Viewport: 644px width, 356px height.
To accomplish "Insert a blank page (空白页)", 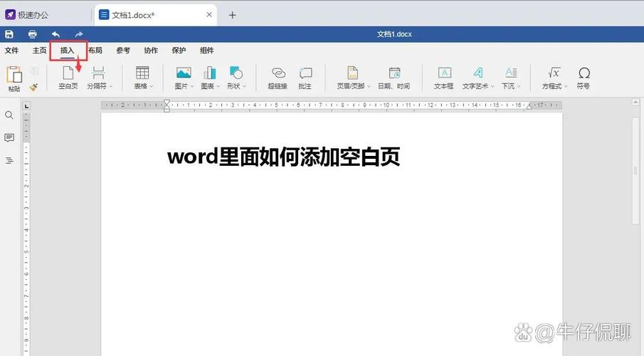I will (68, 78).
